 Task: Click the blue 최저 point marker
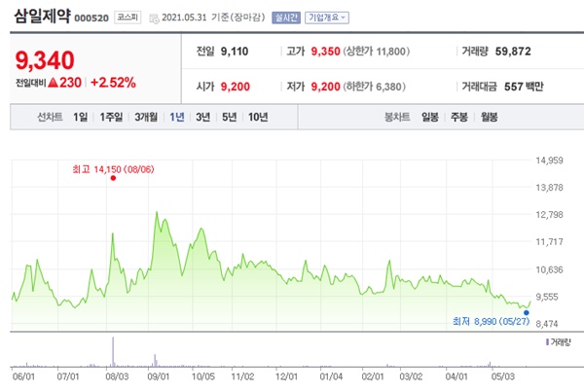click(x=527, y=312)
